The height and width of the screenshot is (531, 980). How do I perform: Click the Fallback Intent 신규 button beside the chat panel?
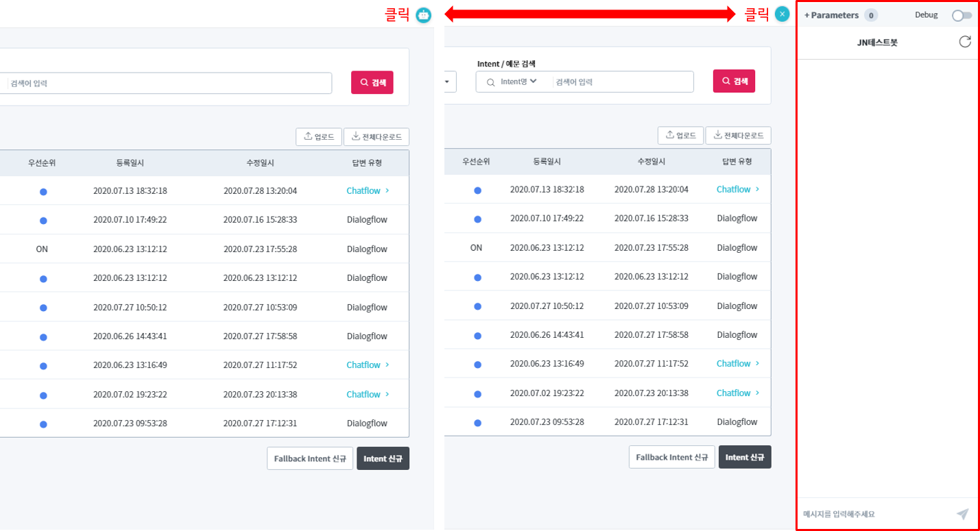point(671,457)
